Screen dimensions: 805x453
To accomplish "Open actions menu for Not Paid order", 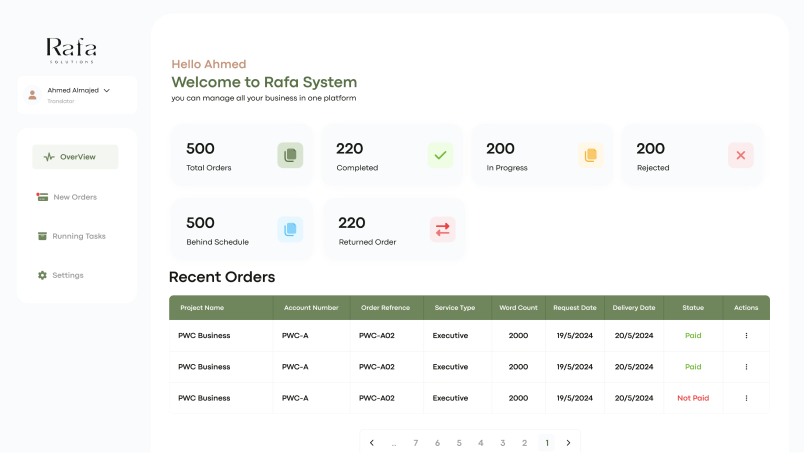I will pyautogui.click(x=746, y=398).
